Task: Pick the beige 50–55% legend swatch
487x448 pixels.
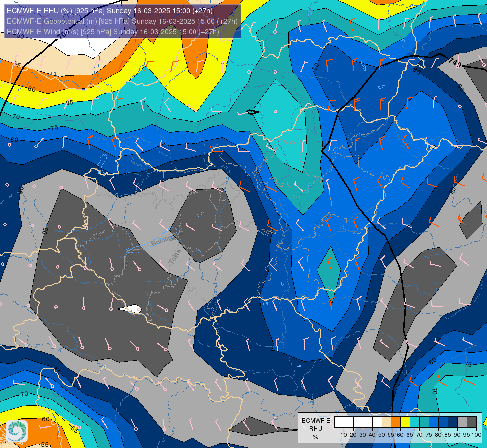Action: click(x=387, y=422)
